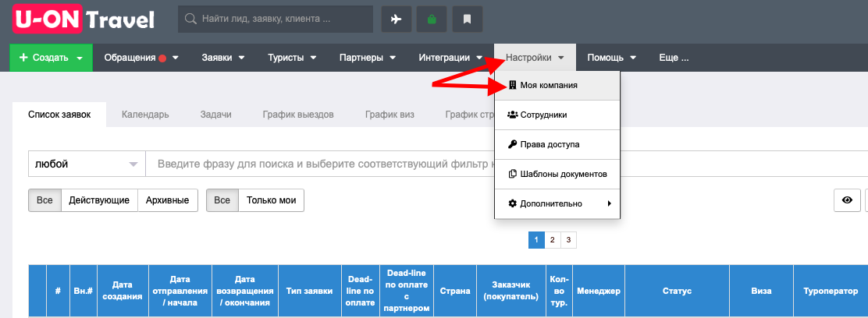The height and width of the screenshot is (318, 868).
Task: Click the key icon beside Права доступа
Action: coord(512,144)
